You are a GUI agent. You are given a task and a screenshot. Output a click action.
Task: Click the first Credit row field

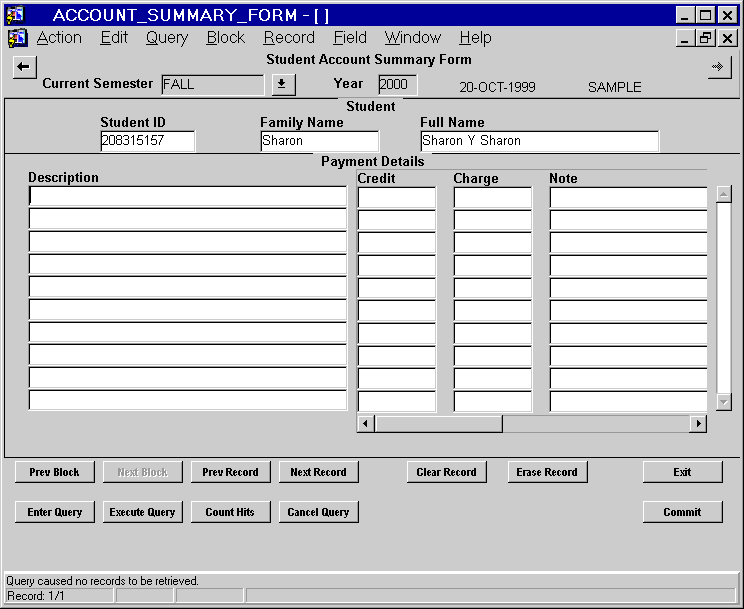coord(397,197)
